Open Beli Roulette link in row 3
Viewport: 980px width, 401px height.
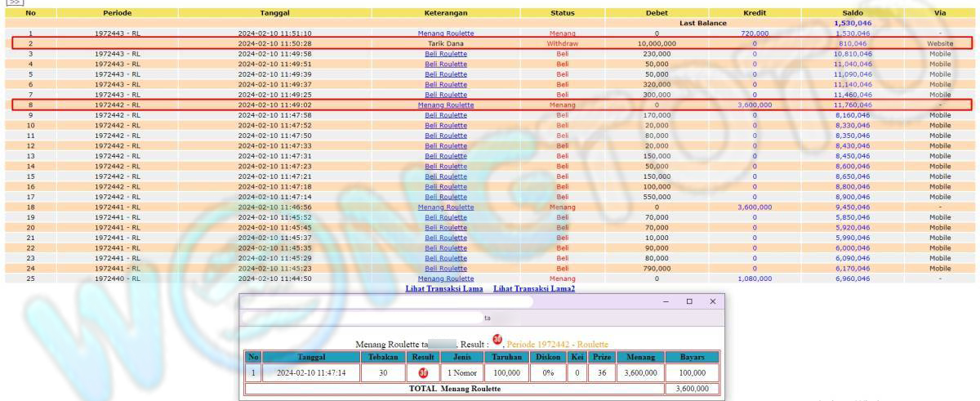click(x=446, y=53)
